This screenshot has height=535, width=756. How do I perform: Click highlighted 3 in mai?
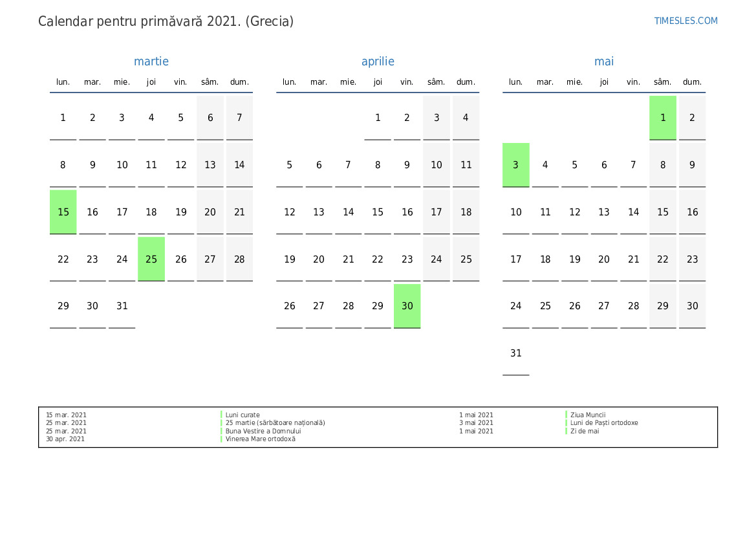pos(516,165)
